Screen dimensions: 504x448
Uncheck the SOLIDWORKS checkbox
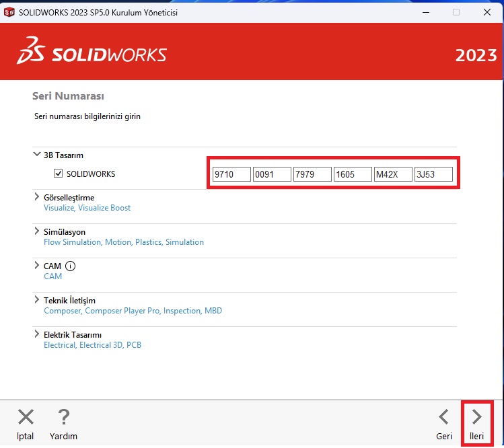pyautogui.click(x=58, y=174)
